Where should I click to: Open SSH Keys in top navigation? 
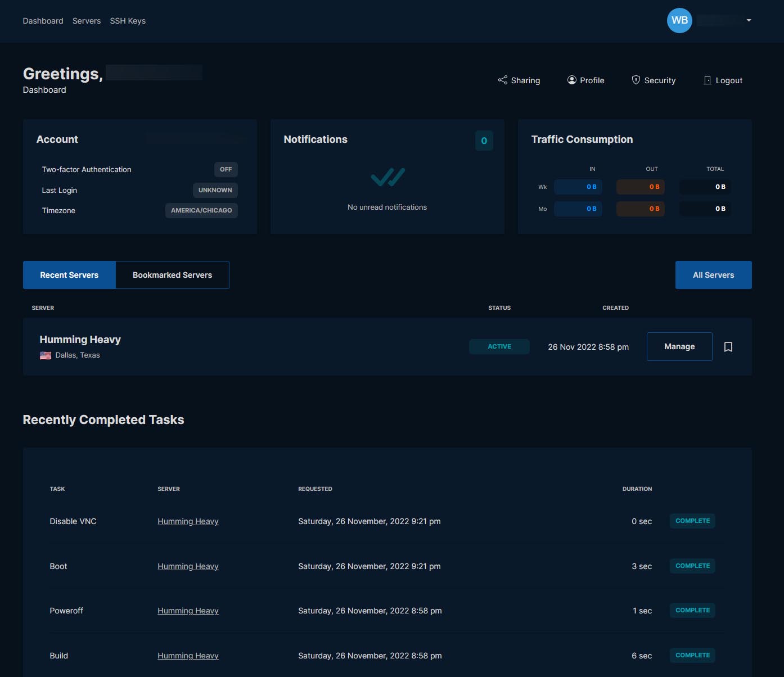coord(128,21)
